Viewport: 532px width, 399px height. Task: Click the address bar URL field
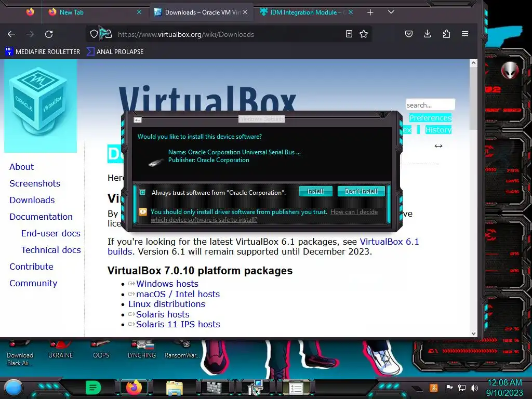tap(228, 34)
